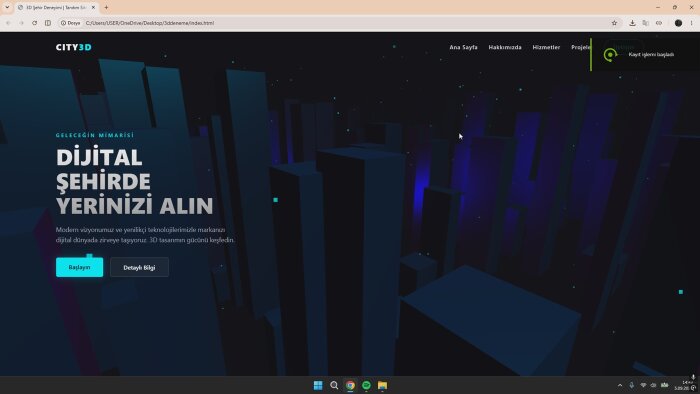Click the Dosya site info chip
The height and width of the screenshot is (394, 700).
[x=71, y=23]
